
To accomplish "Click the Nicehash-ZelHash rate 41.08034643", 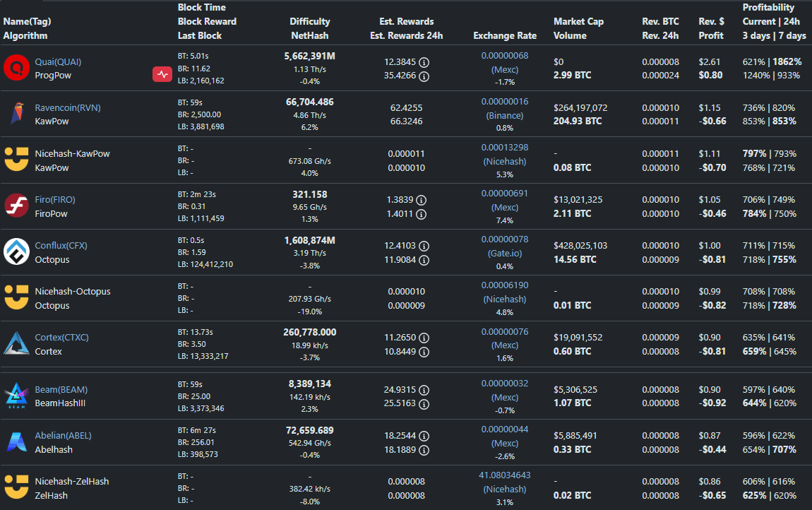I will tap(504, 475).
